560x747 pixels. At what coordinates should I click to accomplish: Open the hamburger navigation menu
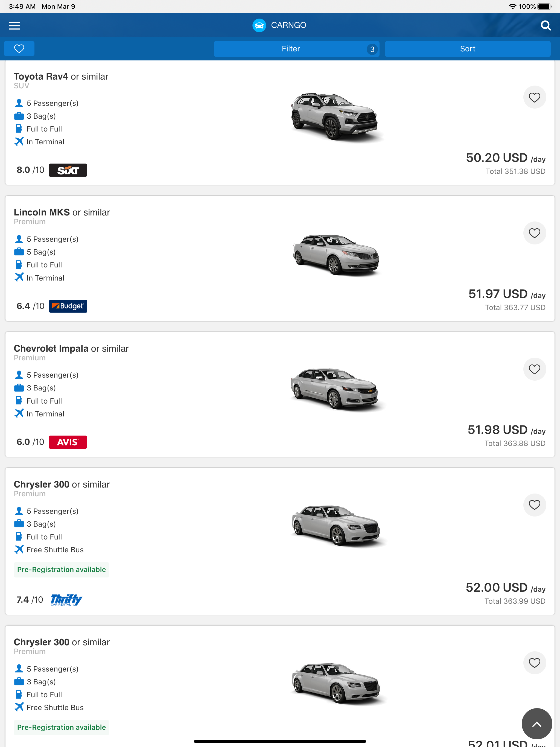point(14,25)
